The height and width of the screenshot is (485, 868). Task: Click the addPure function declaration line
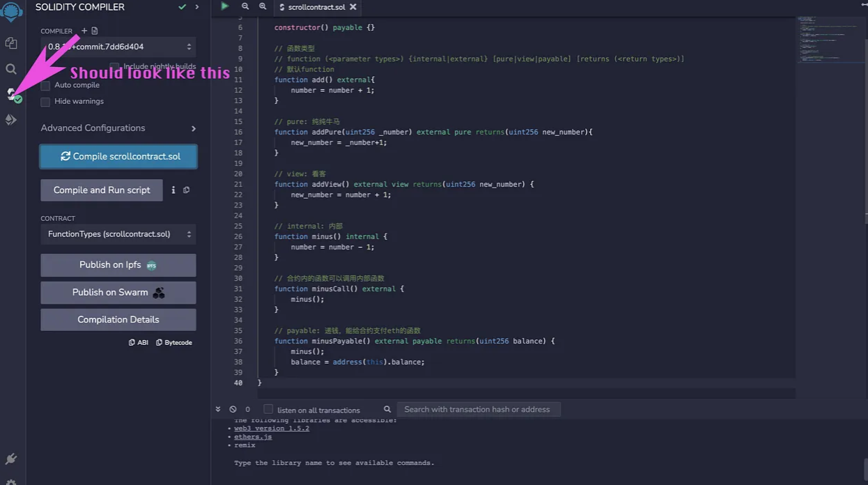[433, 132]
